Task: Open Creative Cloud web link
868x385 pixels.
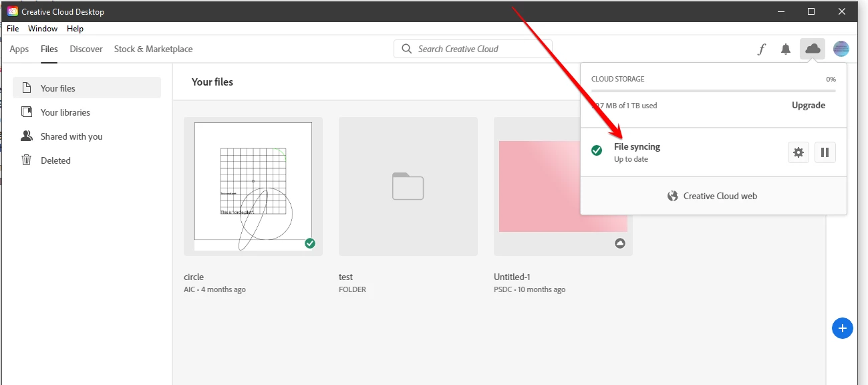Action: [713, 196]
